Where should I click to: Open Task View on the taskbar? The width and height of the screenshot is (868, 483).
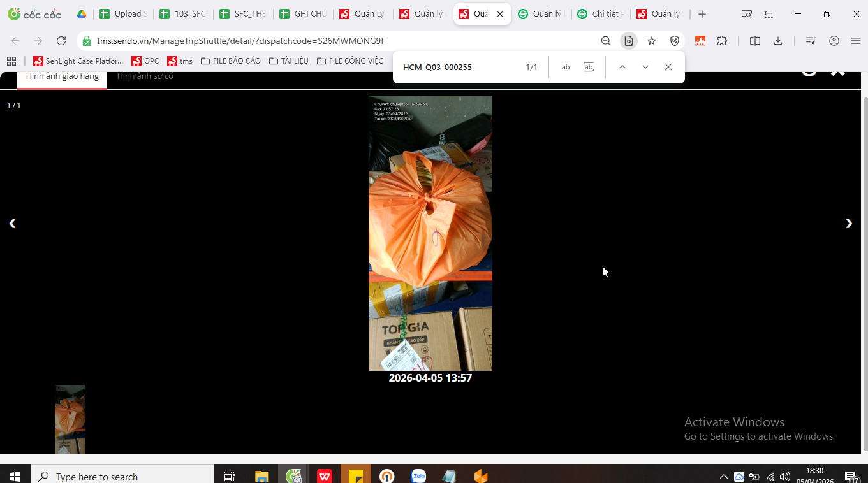[230, 476]
